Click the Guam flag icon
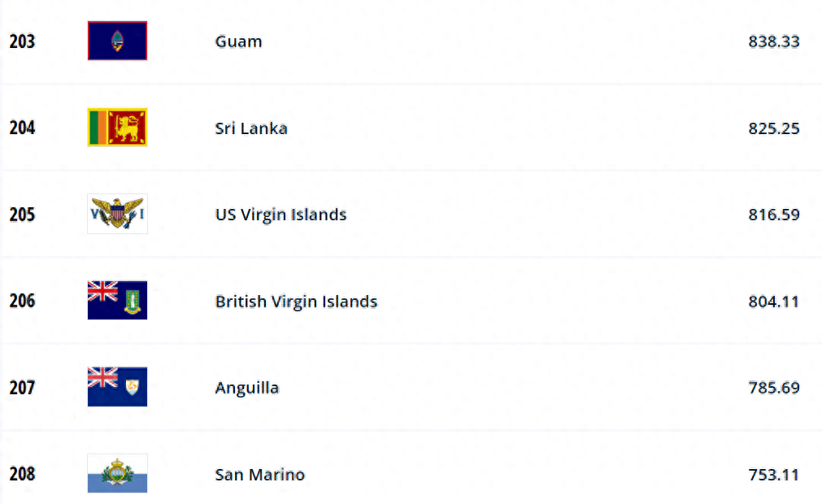This screenshot has height=504, width=822. tap(117, 41)
